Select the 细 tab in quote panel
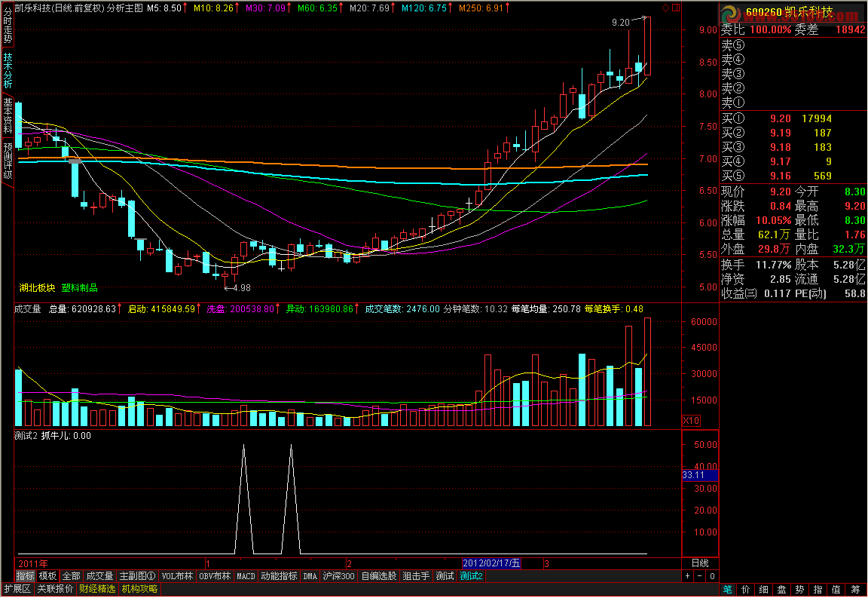This screenshot has width=868, height=598. point(763,590)
